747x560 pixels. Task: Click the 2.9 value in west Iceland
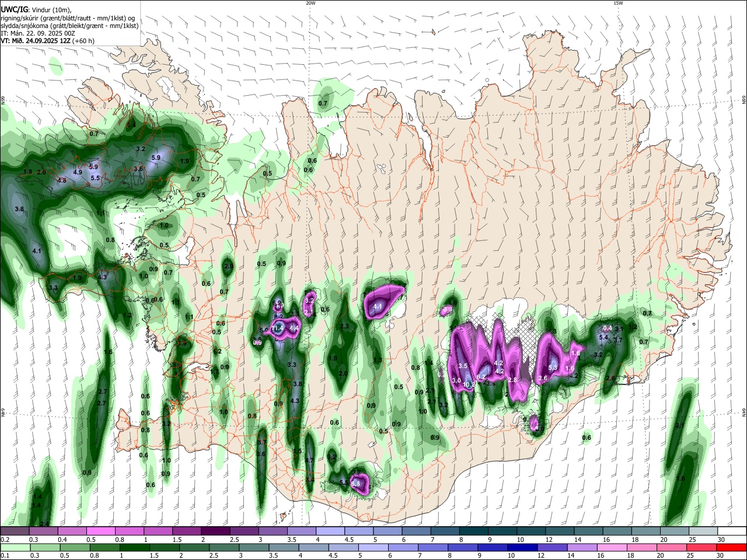pos(229,266)
